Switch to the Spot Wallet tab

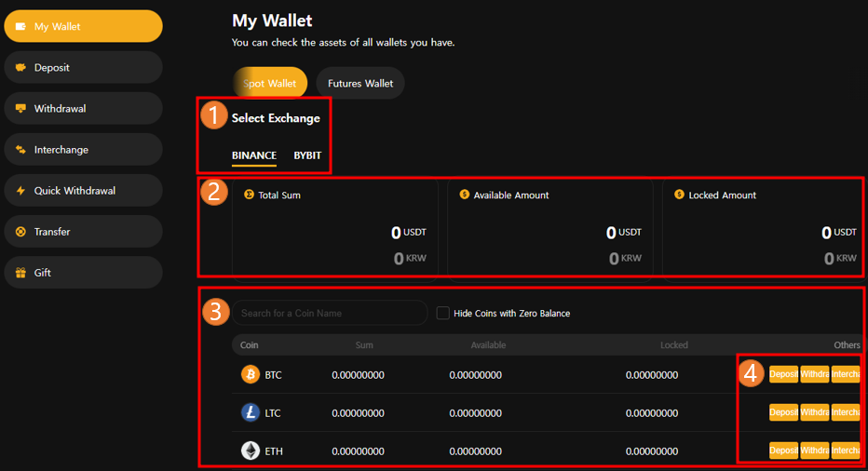pyautogui.click(x=269, y=83)
